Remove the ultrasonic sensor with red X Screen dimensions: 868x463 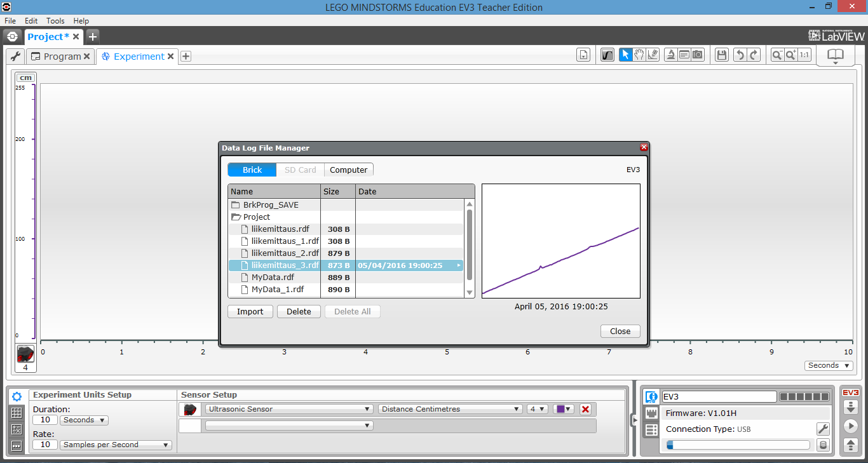pyautogui.click(x=585, y=409)
